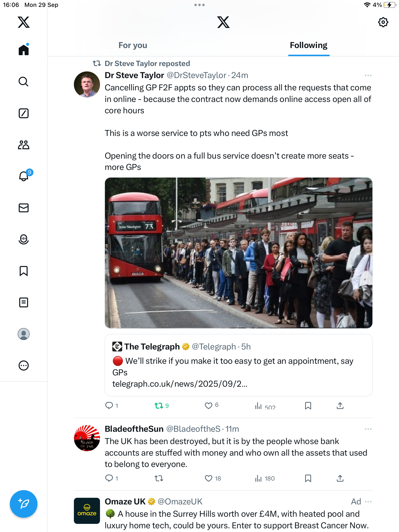Open more options on Dr Steve Taylor's post
The image size is (399, 532).
[368, 75]
